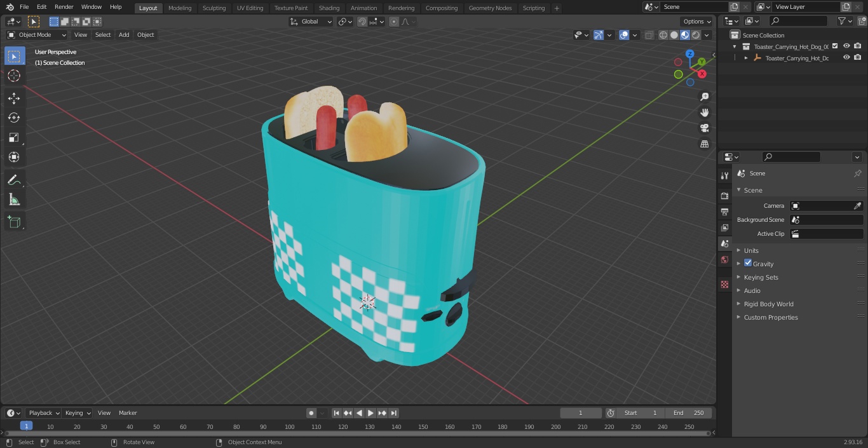The height and width of the screenshot is (448, 868).
Task: Select the Move tool
Action: [x=14, y=98]
